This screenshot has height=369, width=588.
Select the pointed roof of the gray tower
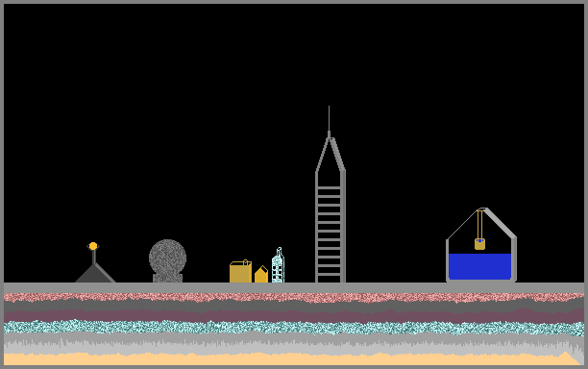pyautogui.click(x=330, y=154)
